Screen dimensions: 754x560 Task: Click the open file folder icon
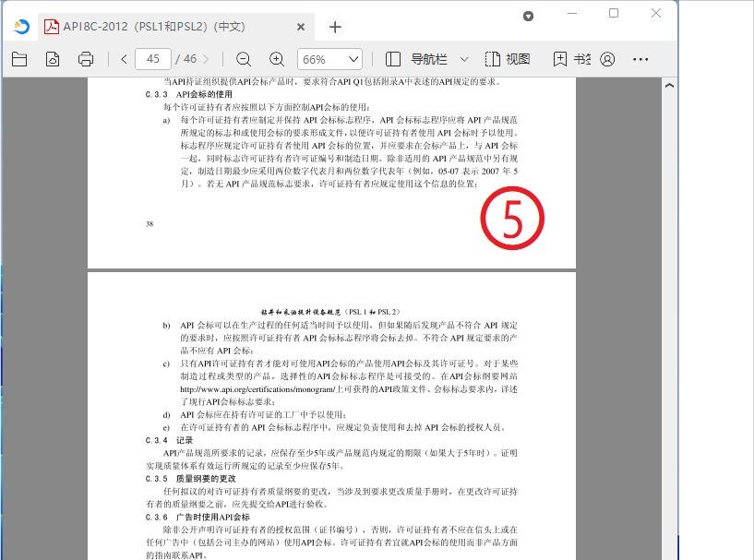click(x=19, y=59)
